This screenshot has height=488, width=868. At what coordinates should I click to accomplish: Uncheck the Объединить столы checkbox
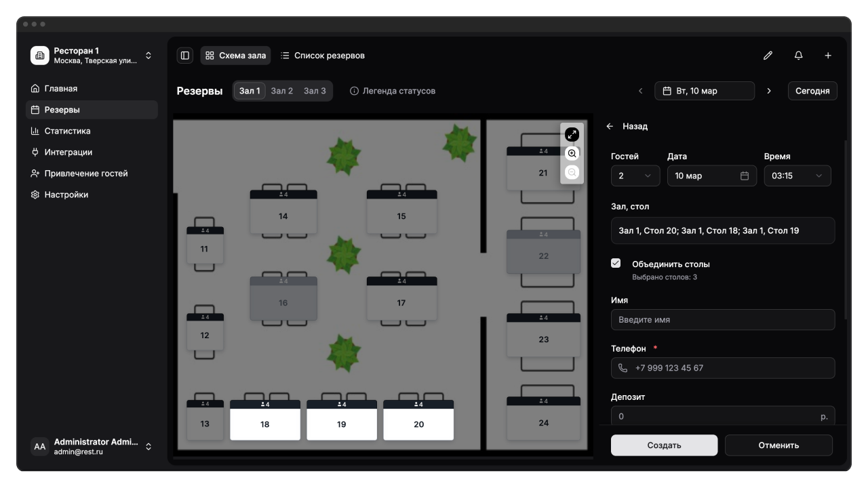(616, 264)
